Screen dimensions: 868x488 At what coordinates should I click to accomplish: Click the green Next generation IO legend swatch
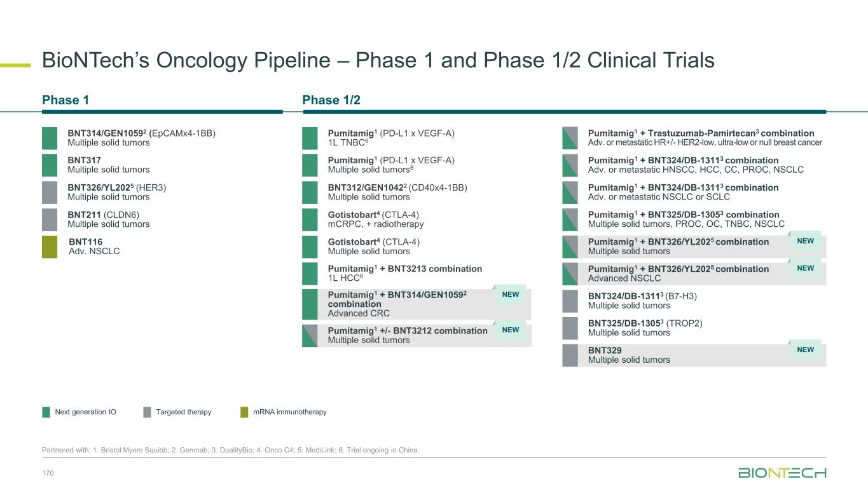(x=46, y=412)
